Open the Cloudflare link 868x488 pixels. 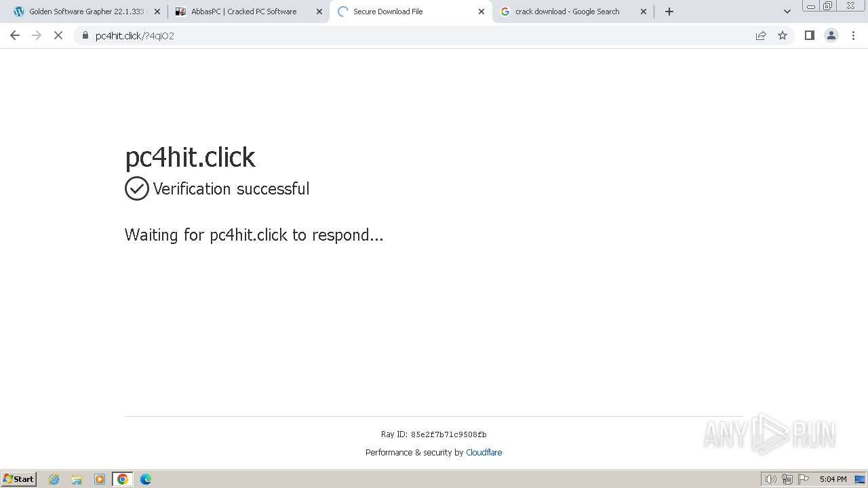pos(484,452)
